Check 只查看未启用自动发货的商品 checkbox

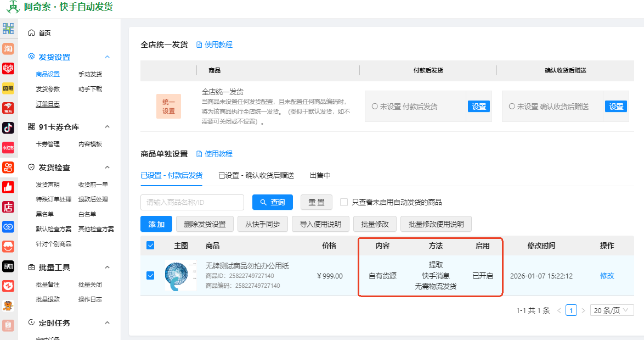pos(344,202)
